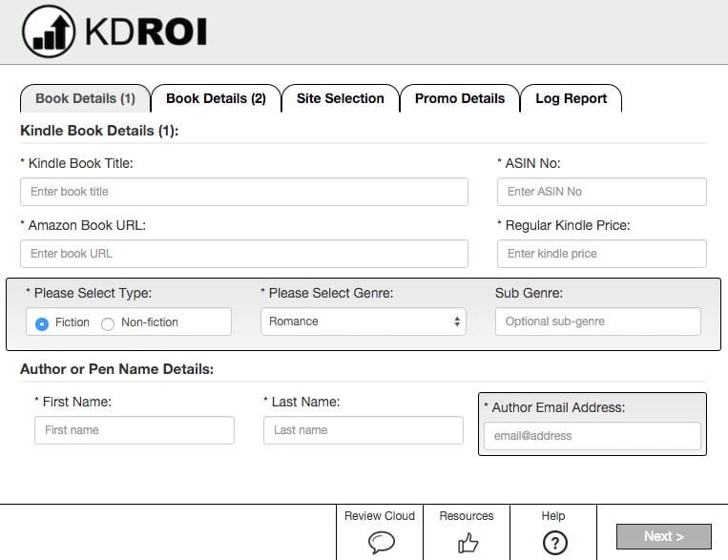Focus the Amazon Book URL field
Viewport: 728px width, 560px height.
pyautogui.click(x=244, y=254)
